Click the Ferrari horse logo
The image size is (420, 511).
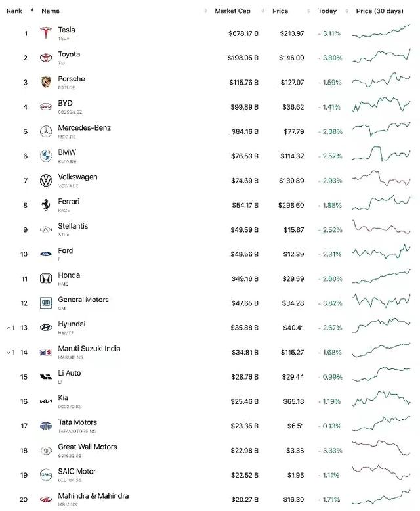pos(46,205)
